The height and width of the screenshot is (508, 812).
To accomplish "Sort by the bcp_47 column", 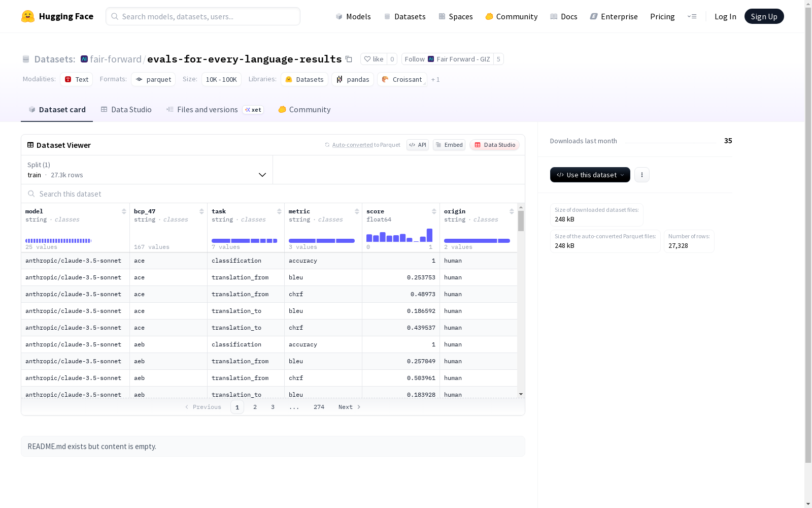I will click(x=201, y=211).
